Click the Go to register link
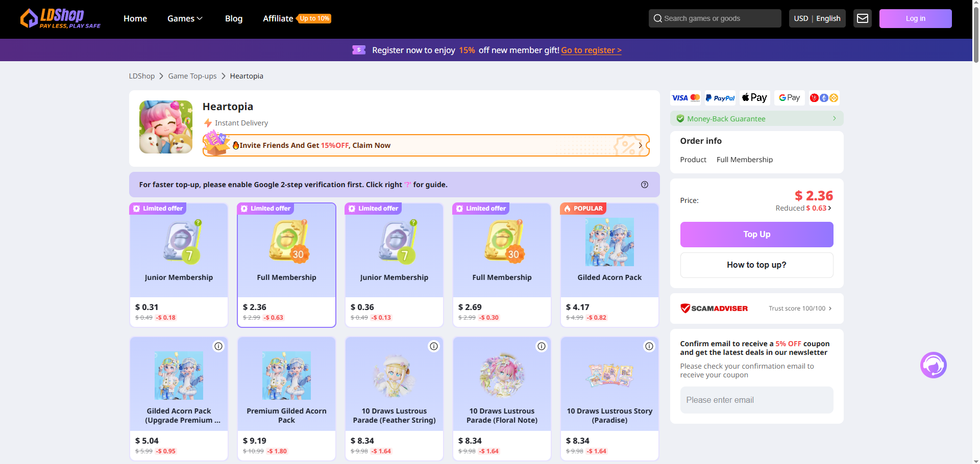The image size is (980, 464). (591, 50)
